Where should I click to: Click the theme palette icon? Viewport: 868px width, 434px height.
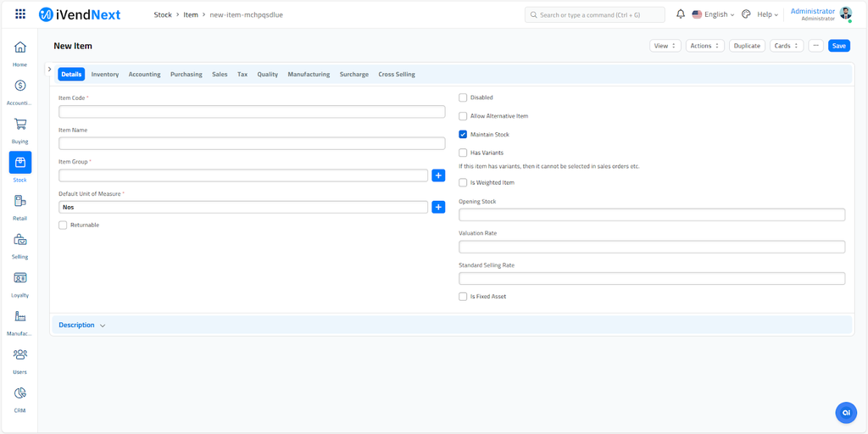[x=746, y=14]
